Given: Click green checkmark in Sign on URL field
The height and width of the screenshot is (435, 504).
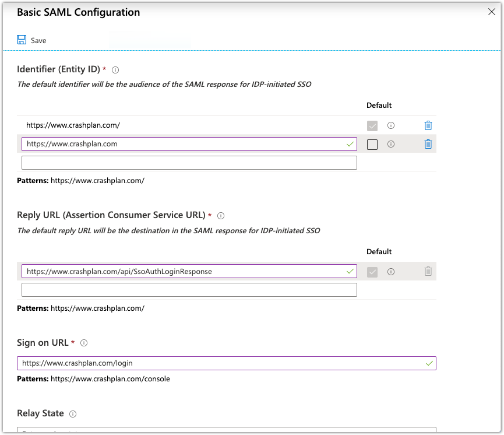Looking at the screenshot, I should click(x=429, y=363).
